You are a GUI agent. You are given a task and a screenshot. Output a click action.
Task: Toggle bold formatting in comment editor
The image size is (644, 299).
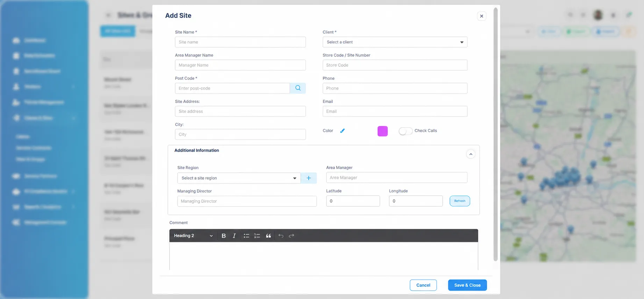[224, 236]
